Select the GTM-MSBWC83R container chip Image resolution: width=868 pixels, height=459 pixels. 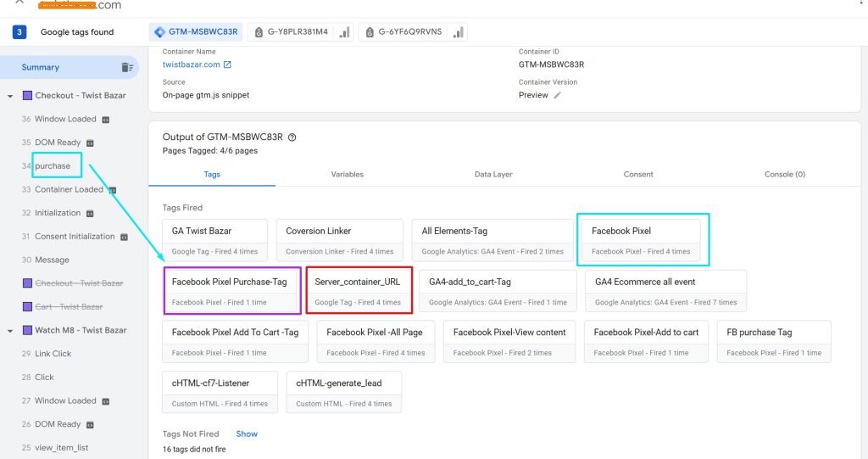coord(196,32)
